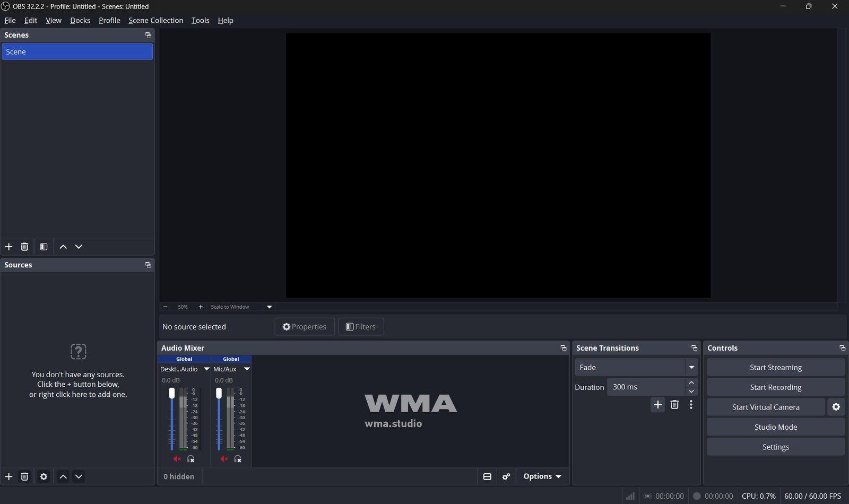Open the Tools menu
The height and width of the screenshot is (504, 849).
tap(200, 20)
